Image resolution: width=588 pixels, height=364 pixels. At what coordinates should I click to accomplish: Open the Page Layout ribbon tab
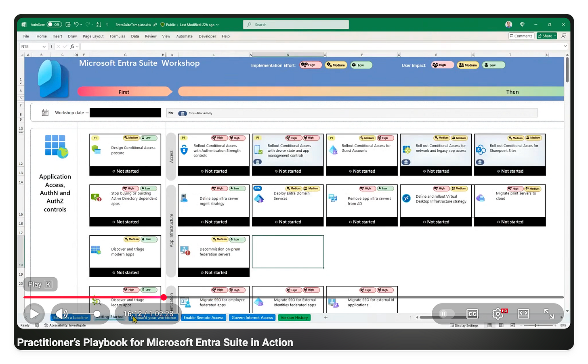tap(93, 36)
